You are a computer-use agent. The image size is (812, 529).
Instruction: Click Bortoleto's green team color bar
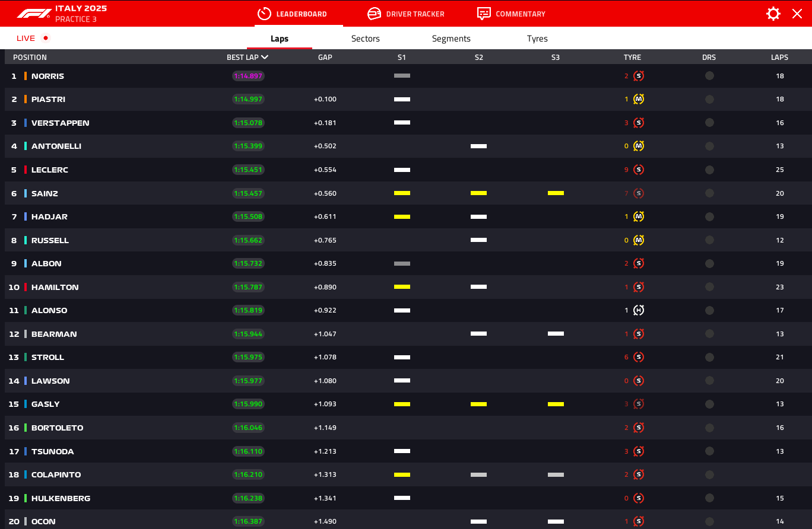tap(26, 428)
